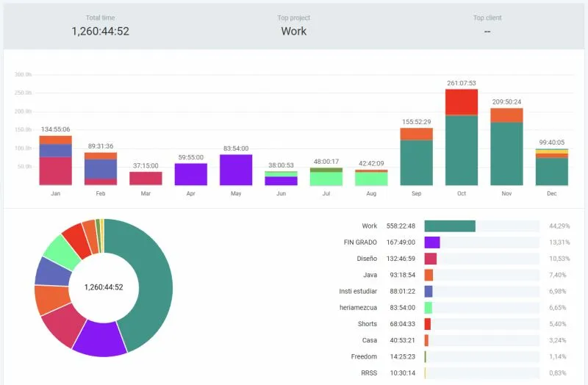Screen dimensions: 588x385
Task: Click the Top project Work summary
Action: click(294, 31)
